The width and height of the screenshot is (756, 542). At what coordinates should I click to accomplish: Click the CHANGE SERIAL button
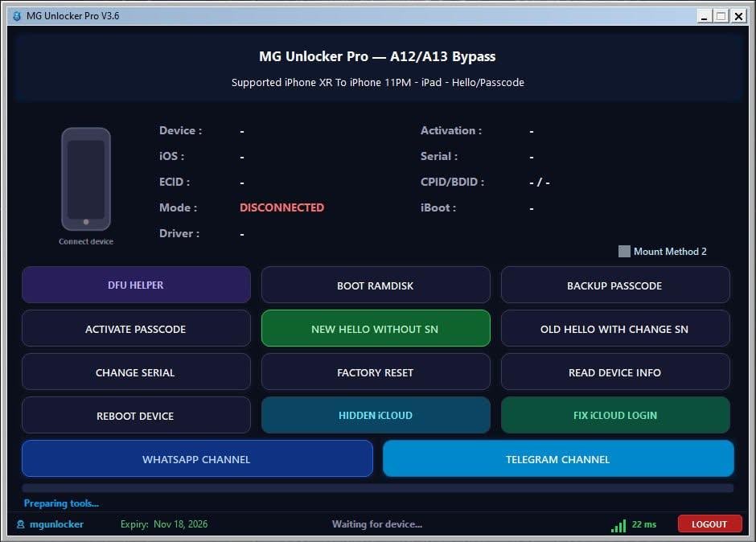pyautogui.click(x=136, y=372)
